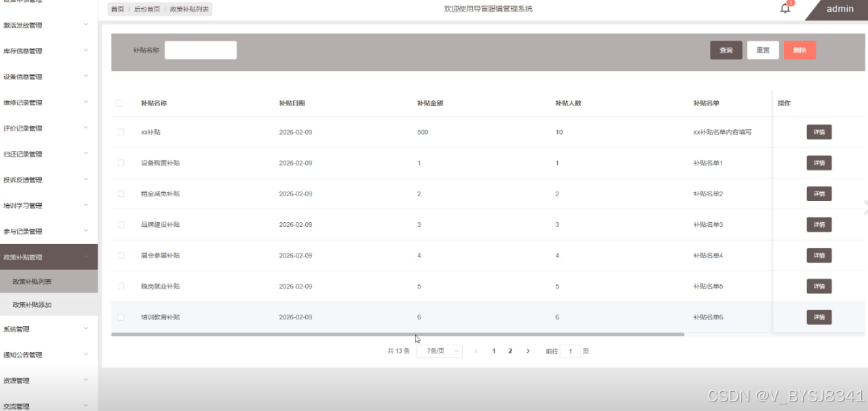Viewport: 868px width, 411px height.
Task: Click the 补贴名称 column header
Action: (154, 103)
